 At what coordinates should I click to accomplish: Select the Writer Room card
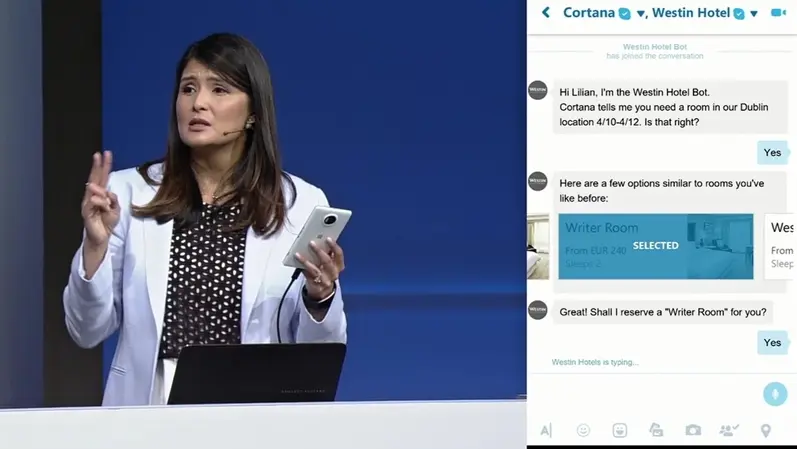(x=656, y=246)
